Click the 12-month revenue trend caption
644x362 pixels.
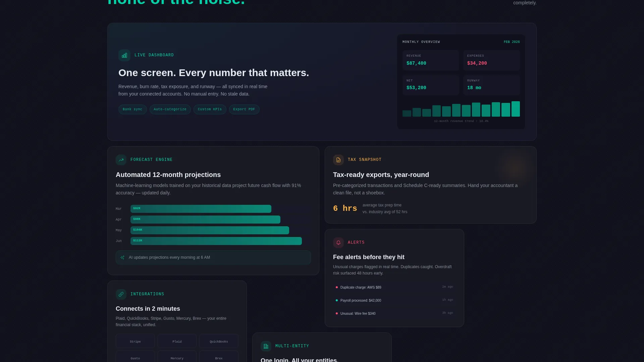[x=461, y=121]
